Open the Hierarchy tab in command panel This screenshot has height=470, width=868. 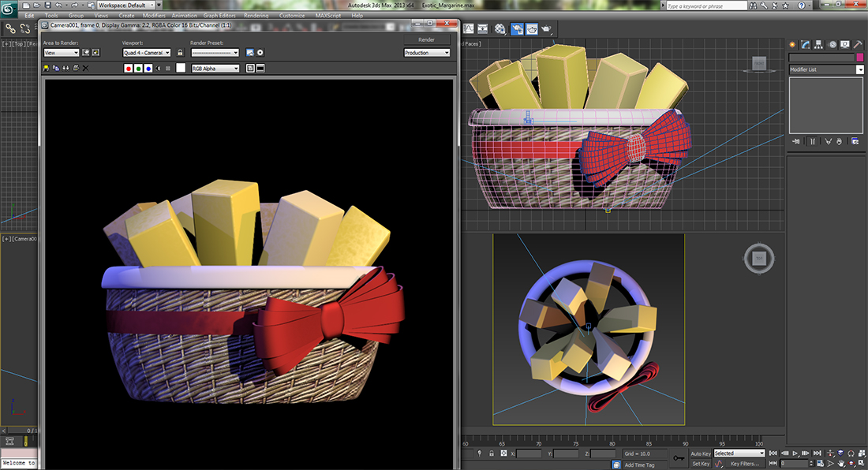(818, 44)
